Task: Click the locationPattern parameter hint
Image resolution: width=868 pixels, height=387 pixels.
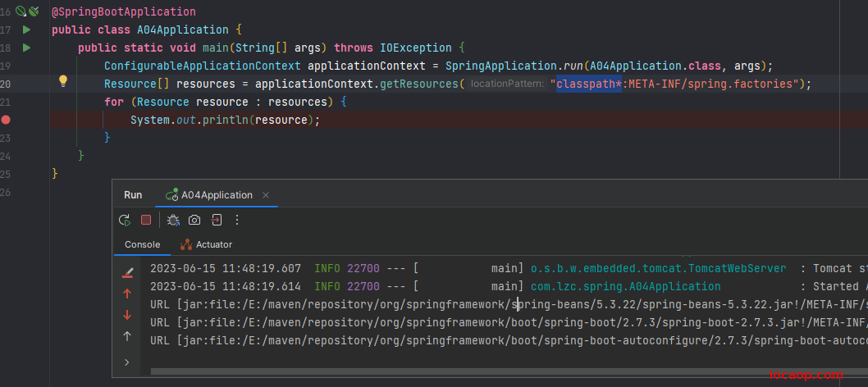Action: click(x=507, y=84)
